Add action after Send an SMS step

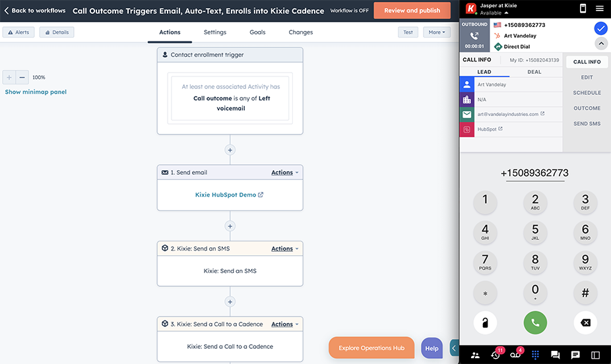pos(230,302)
